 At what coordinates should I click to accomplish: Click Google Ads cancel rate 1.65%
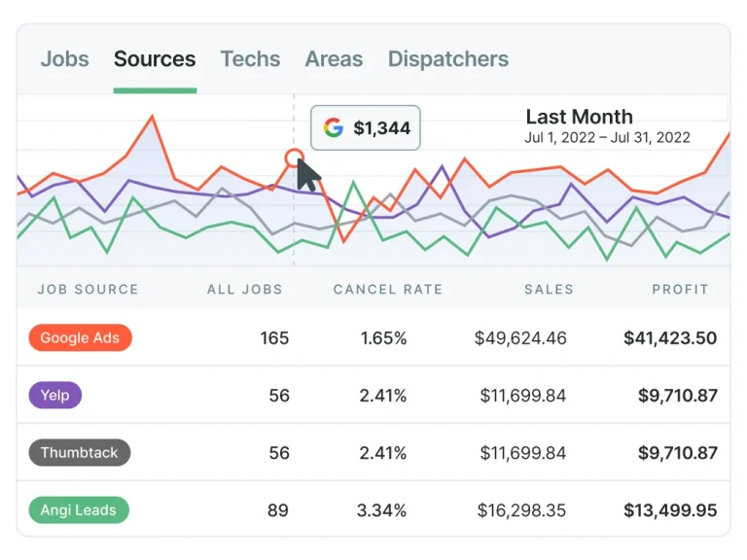[x=383, y=338]
